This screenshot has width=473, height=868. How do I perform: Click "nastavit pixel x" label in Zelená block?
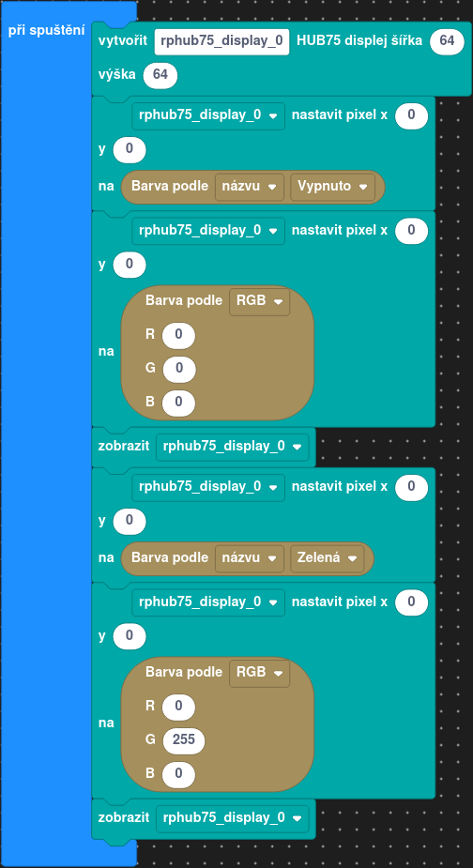(x=340, y=488)
